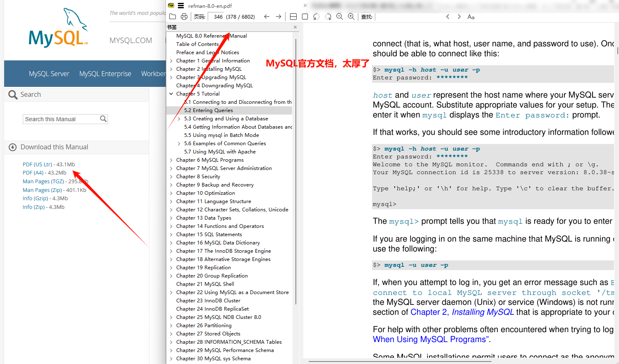Click the MySQL dolphin logo

pos(58,27)
